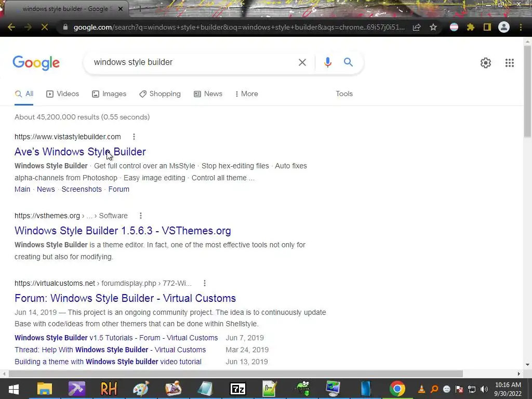Open options for virtualcustoms.net result
The width and height of the screenshot is (532, 399).
coord(205,283)
